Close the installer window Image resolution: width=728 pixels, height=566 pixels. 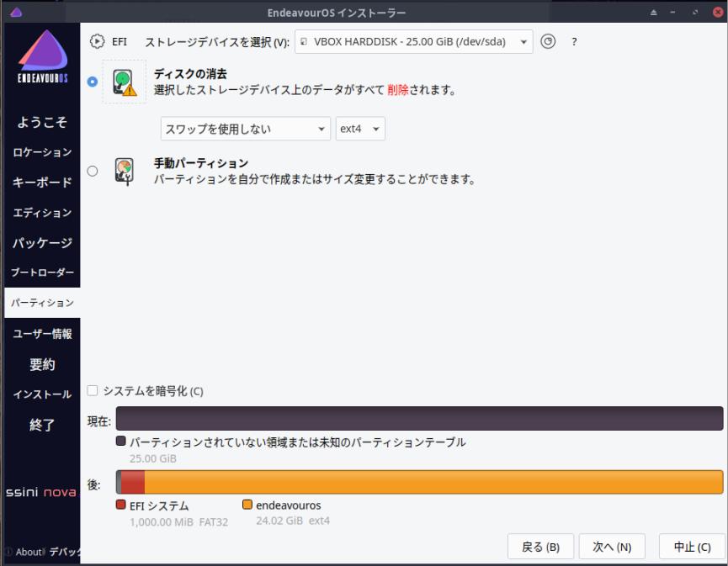tap(718, 12)
